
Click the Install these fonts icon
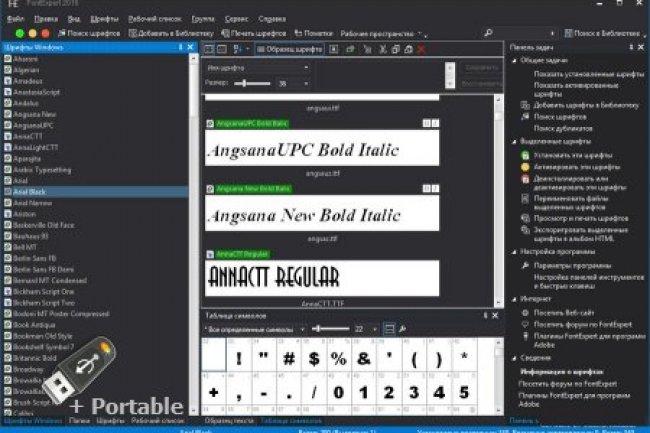(525, 156)
